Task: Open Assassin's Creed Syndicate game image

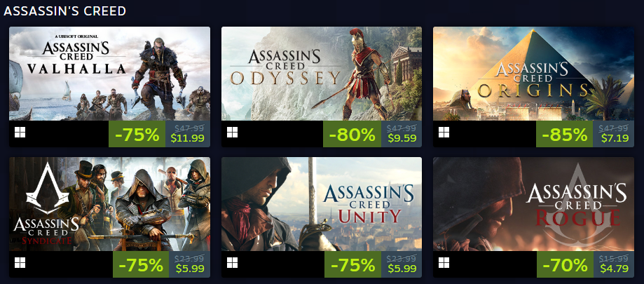Action: 109,203
